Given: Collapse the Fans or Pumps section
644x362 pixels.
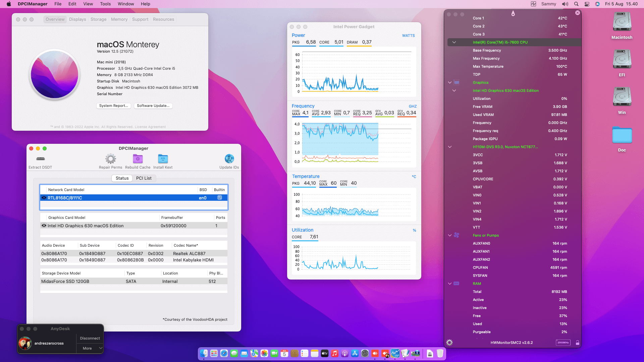Looking at the screenshot, I should click(x=450, y=235).
